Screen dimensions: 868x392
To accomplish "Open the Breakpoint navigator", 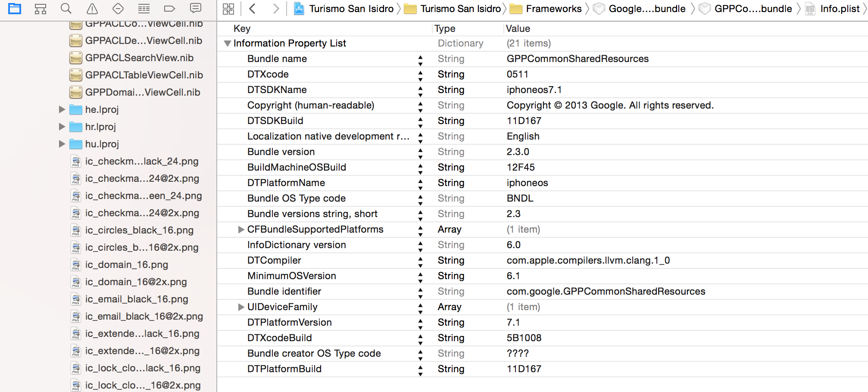I will [170, 9].
